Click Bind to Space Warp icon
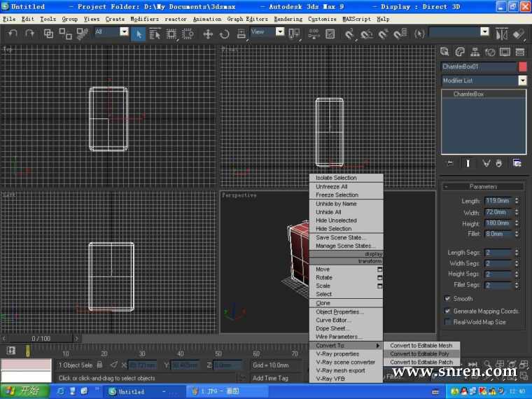 pyautogui.click(x=83, y=34)
